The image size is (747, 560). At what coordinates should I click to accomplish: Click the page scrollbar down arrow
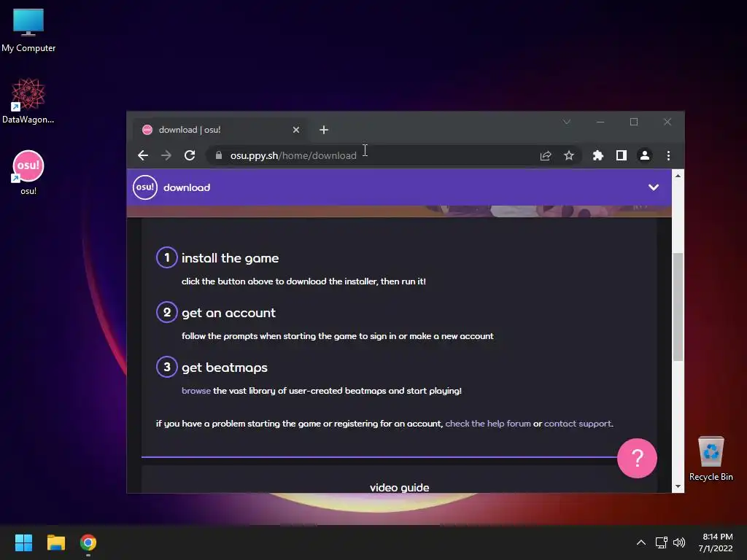point(678,486)
